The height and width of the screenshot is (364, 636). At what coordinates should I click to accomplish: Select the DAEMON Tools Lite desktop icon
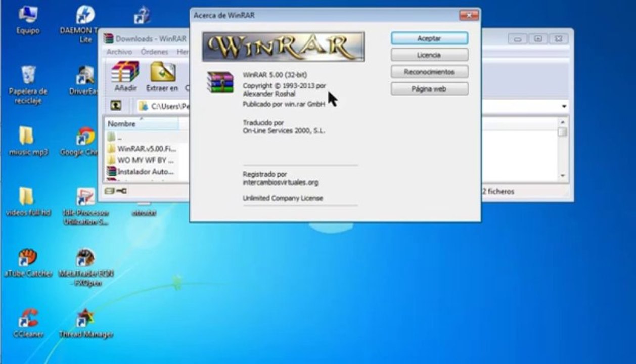click(x=85, y=24)
